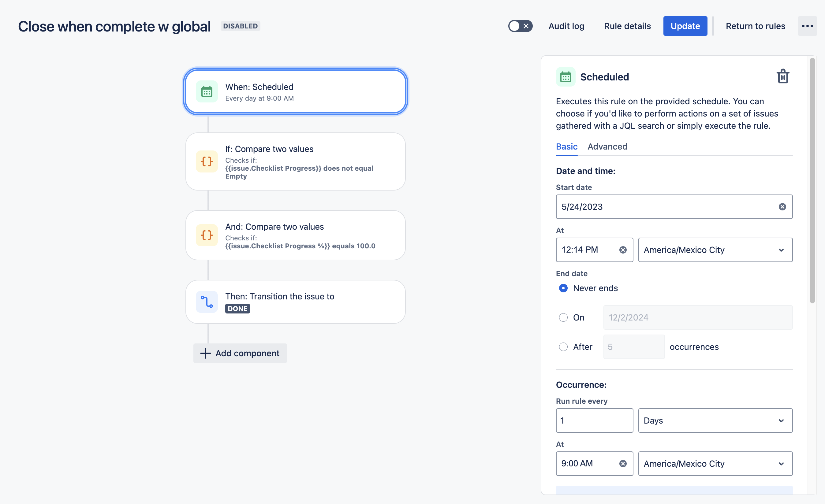Switch to the Advanced tab
Viewport: 825px width, 504px height.
(607, 146)
